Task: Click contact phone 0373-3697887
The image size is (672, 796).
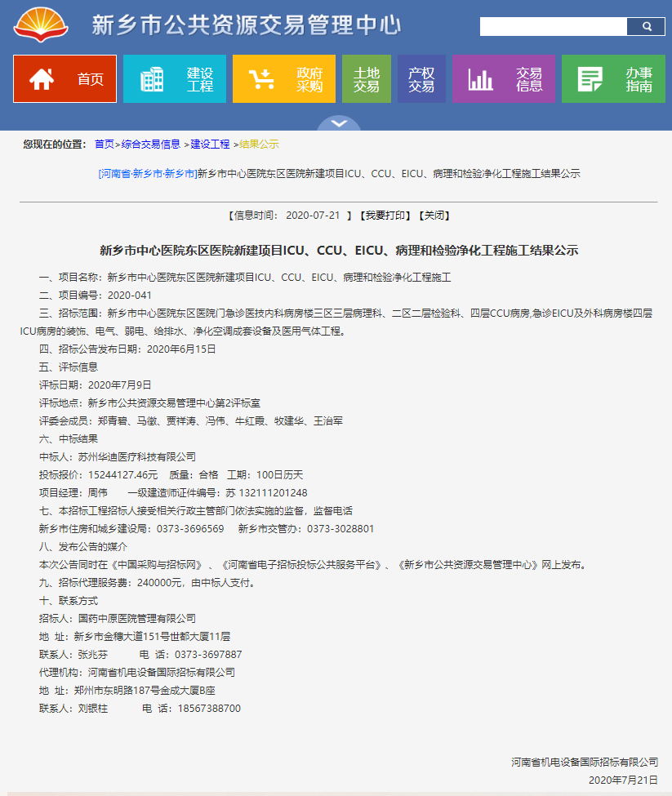Action: pyautogui.click(x=208, y=655)
